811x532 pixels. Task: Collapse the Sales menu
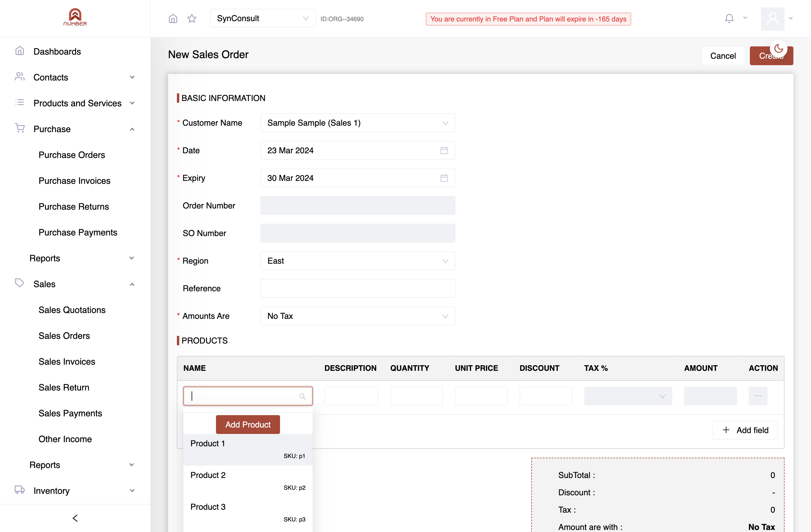(75, 284)
